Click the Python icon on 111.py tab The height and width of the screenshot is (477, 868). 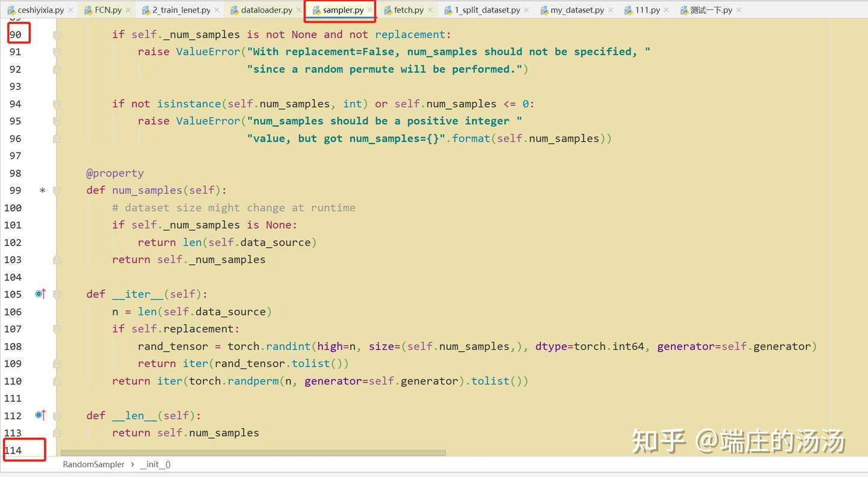(627, 10)
